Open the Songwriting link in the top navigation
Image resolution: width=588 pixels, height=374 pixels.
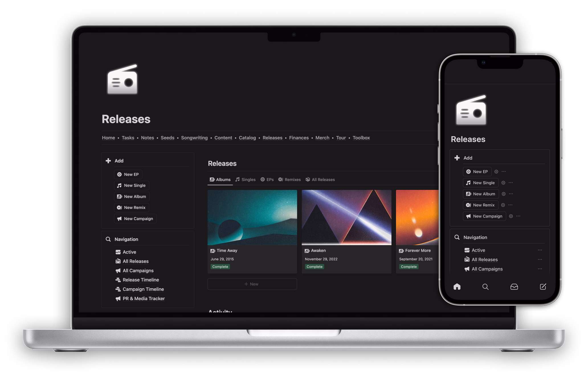pos(194,138)
